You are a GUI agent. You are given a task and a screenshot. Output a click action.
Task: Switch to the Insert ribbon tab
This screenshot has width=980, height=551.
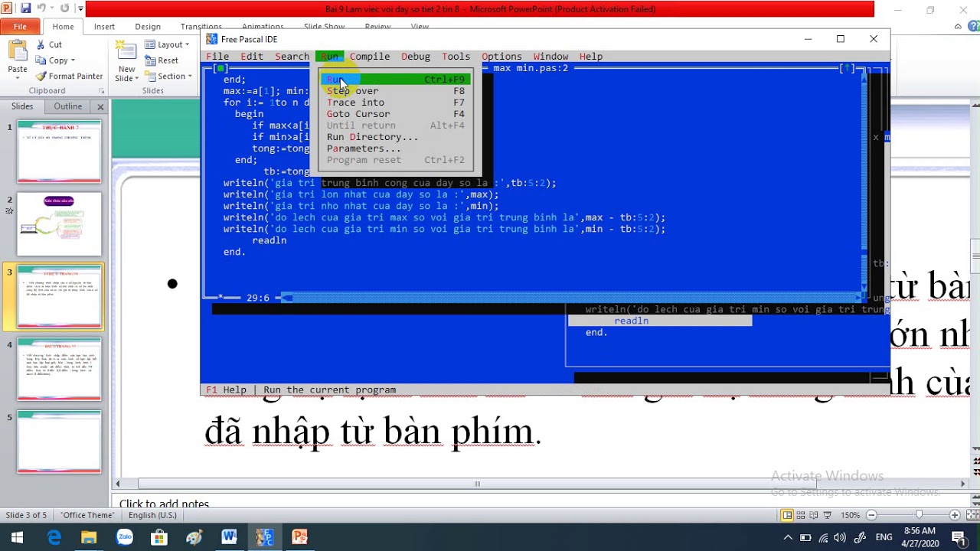click(104, 26)
